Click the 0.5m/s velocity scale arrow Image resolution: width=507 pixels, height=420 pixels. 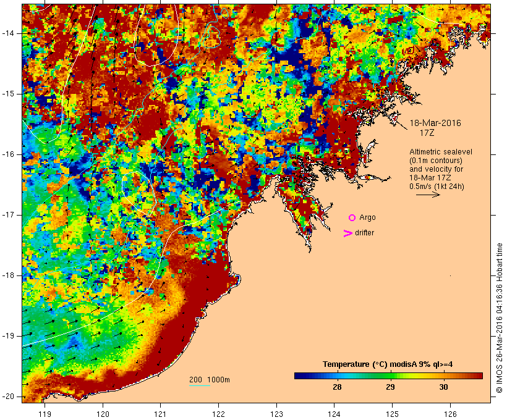(428, 195)
